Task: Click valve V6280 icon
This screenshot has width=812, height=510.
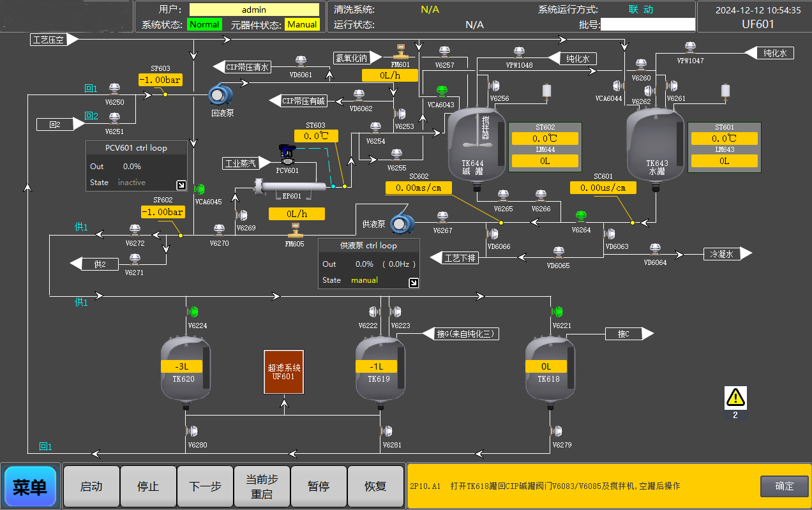Action: [x=192, y=431]
